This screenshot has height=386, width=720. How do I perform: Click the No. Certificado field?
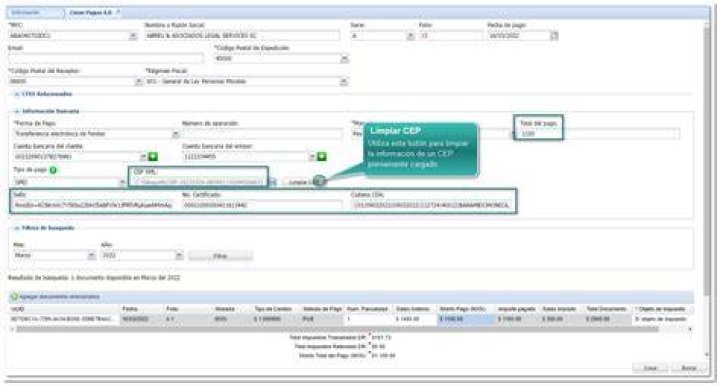click(262, 205)
